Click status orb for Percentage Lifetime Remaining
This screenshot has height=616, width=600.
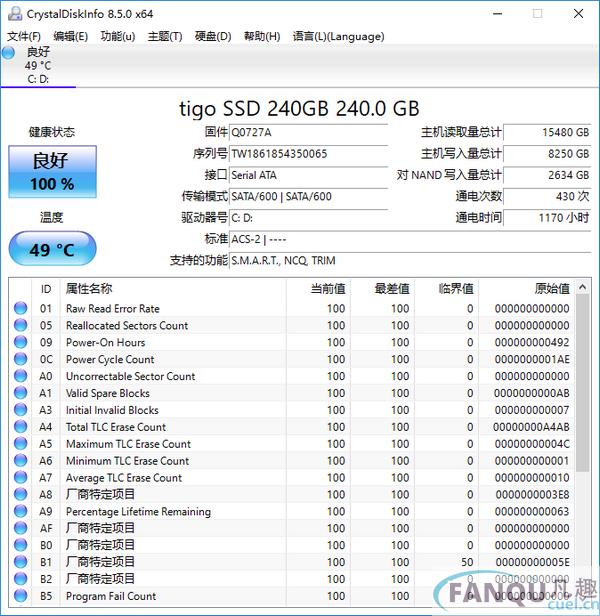pyautogui.click(x=20, y=511)
